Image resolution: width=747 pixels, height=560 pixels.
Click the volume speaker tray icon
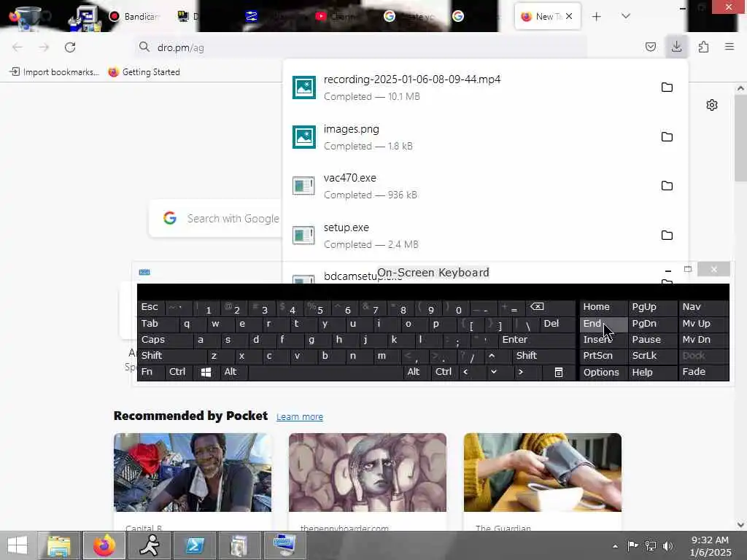(667, 546)
